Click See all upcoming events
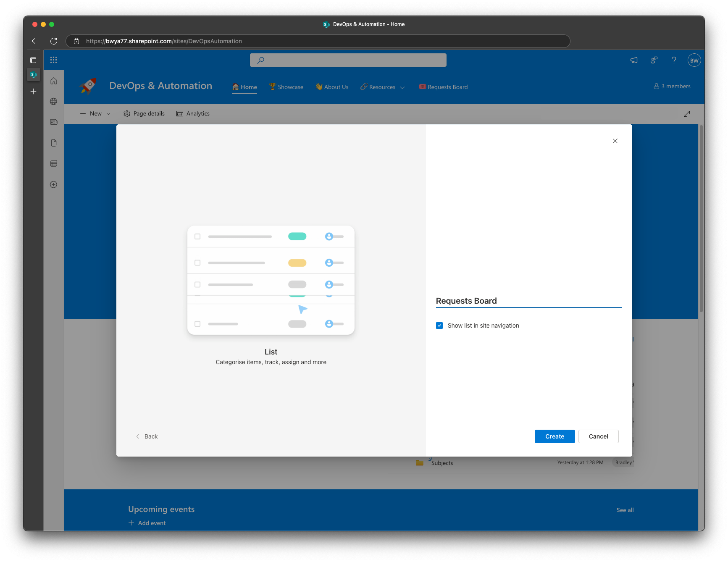The image size is (728, 562). pyautogui.click(x=625, y=510)
